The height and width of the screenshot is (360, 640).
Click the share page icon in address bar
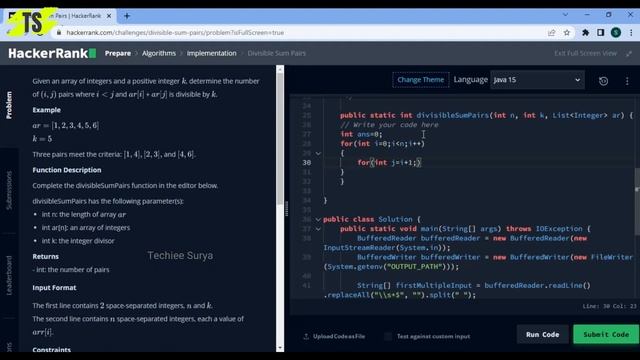point(551,33)
